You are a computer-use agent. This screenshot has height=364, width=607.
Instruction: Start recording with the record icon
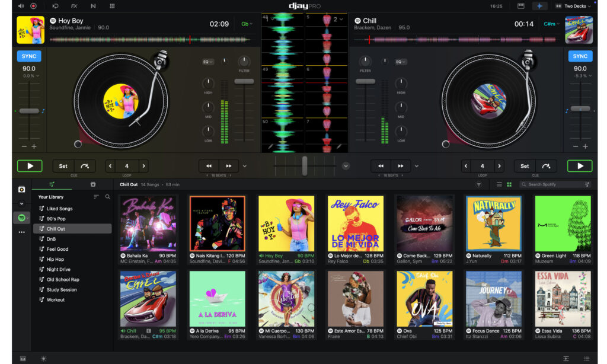(33, 6)
